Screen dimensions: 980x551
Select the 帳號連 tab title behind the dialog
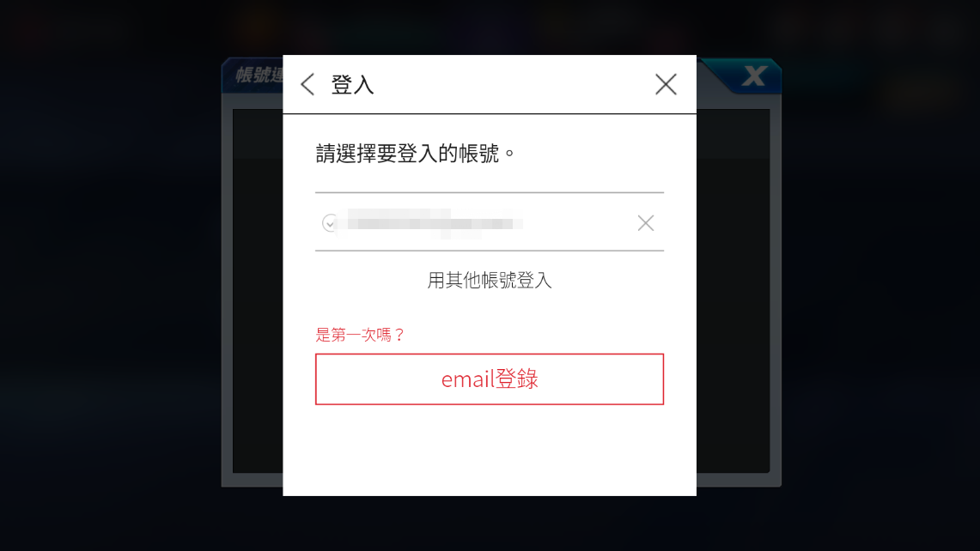pyautogui.click(x=259, y=76)
